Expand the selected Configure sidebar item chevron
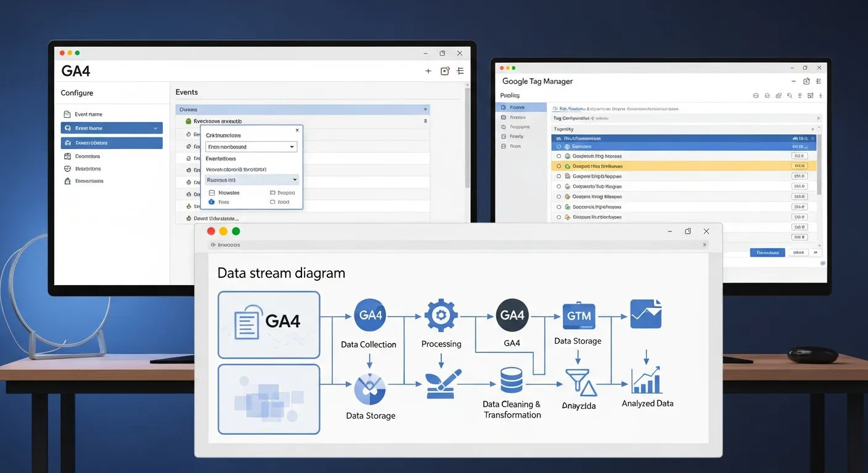 [155, 128]
